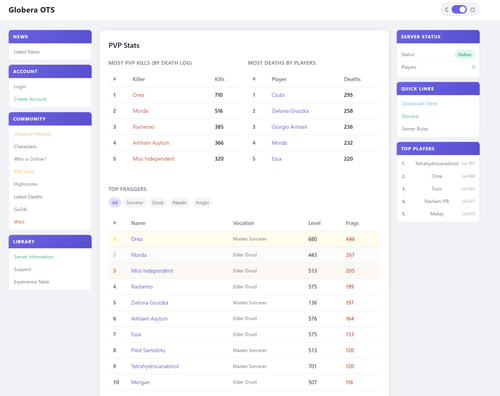Open Highscores page
The width and height of the screenshot is (500, 396).
pyautogui.click(x=26, y=184)
